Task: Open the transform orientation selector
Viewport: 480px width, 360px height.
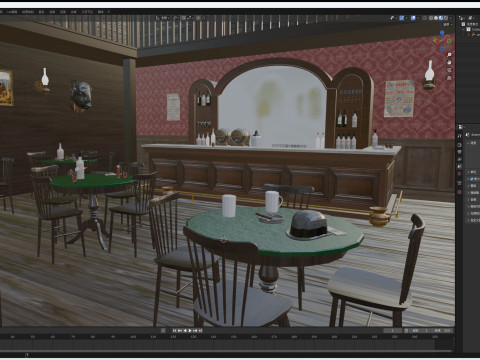Action: tap(163, 18)
